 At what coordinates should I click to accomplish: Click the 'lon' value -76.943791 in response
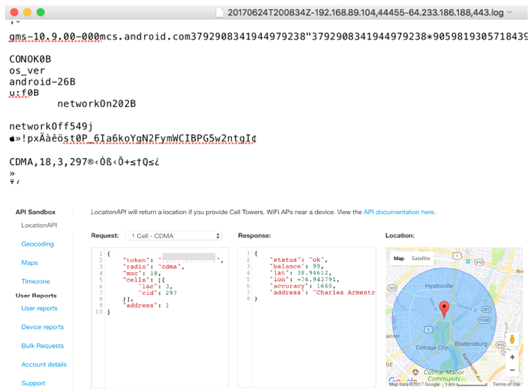click(x=316, y=279)
